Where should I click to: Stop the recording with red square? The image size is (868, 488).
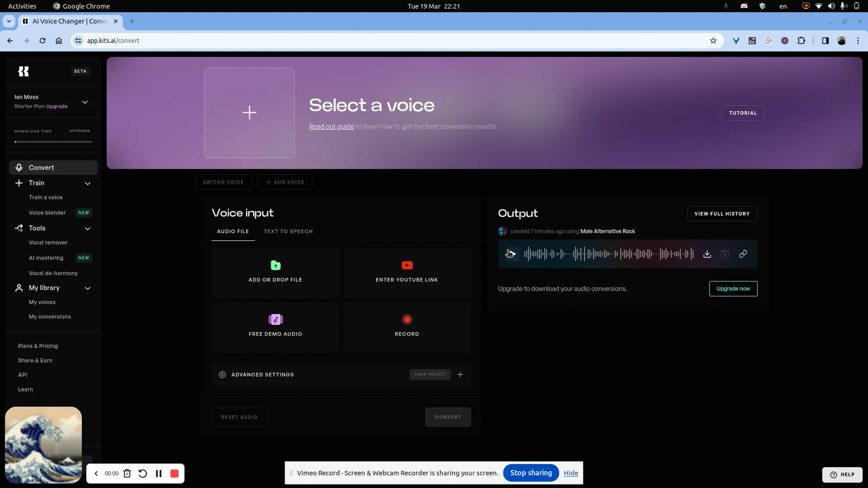[x=174, y=474]
